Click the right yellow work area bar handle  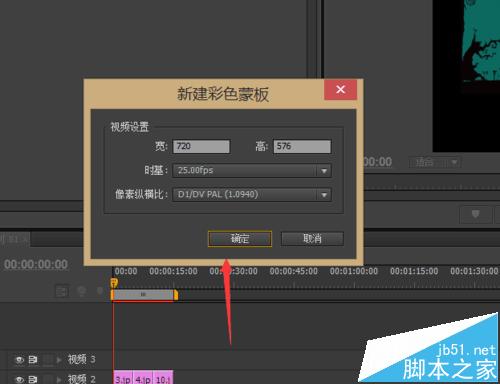point(176,295)
